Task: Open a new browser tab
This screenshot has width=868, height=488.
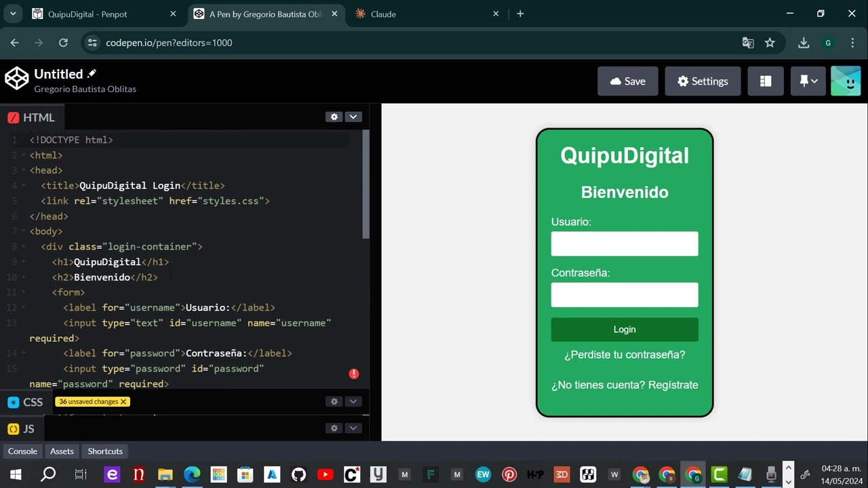Action: [x=520, y=14]
